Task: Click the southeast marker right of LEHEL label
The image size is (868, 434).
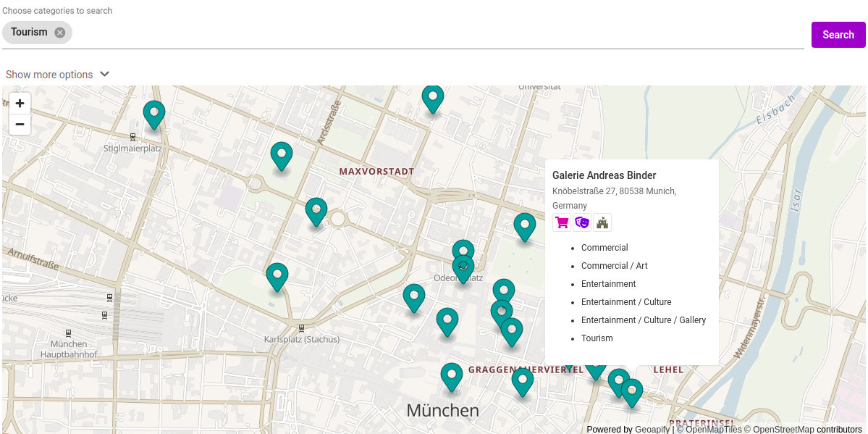Action: [x=631, y=391]
